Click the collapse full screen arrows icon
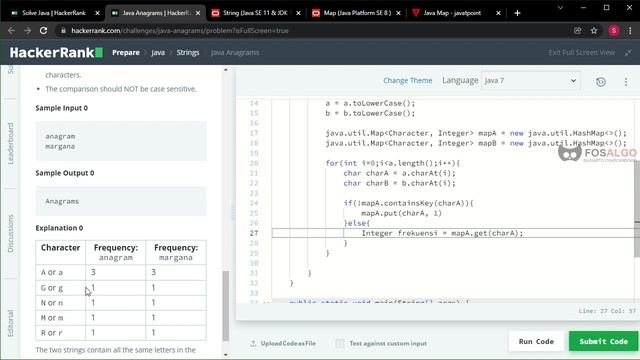This screenshot has width=640, height=360. pos(628,53)
